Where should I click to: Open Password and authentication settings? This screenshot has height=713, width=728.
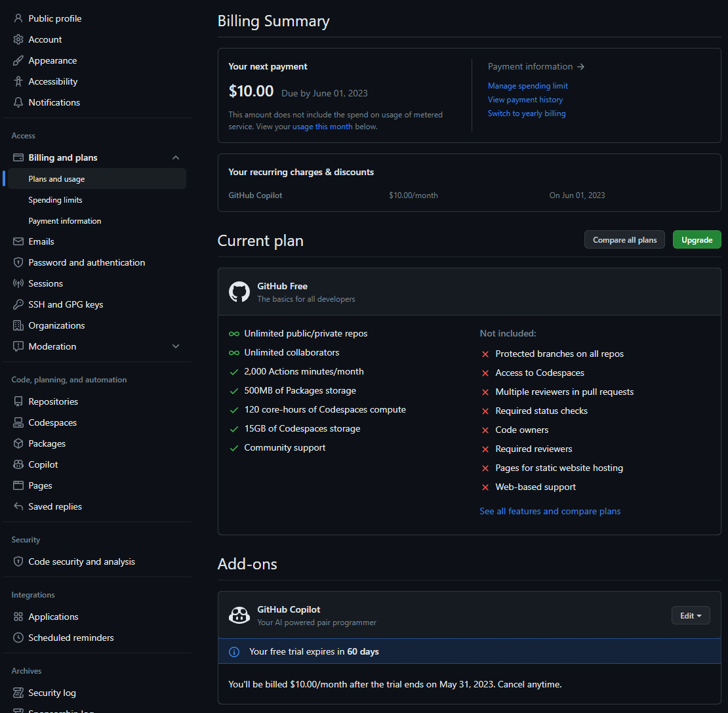87,262
